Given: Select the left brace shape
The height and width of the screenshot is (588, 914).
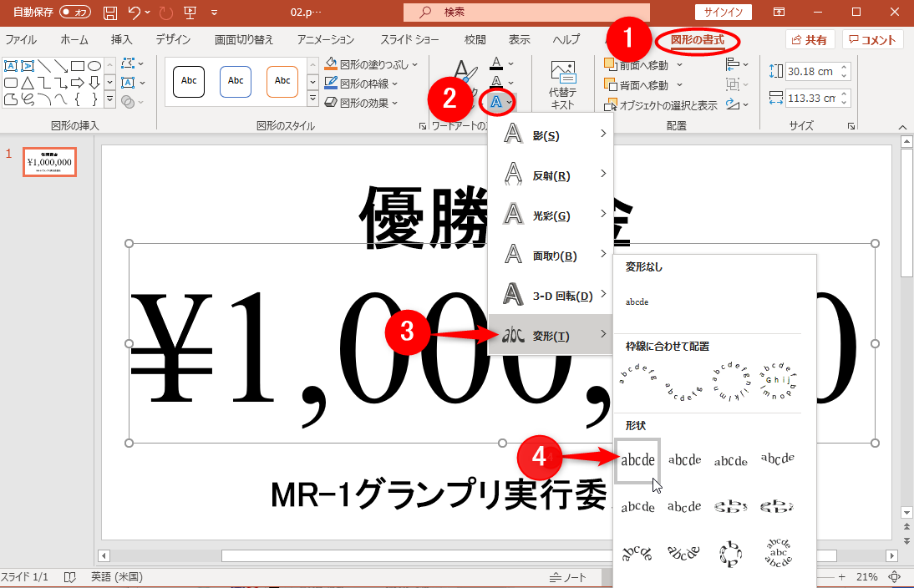Looking at the screenshot, I should tap(78, 99).
